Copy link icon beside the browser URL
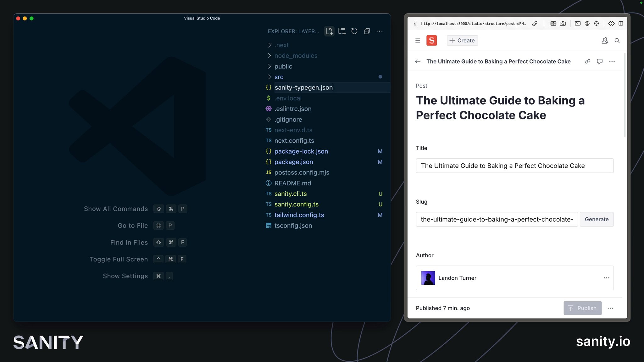644x362 pixels. [x=535, y=24]
